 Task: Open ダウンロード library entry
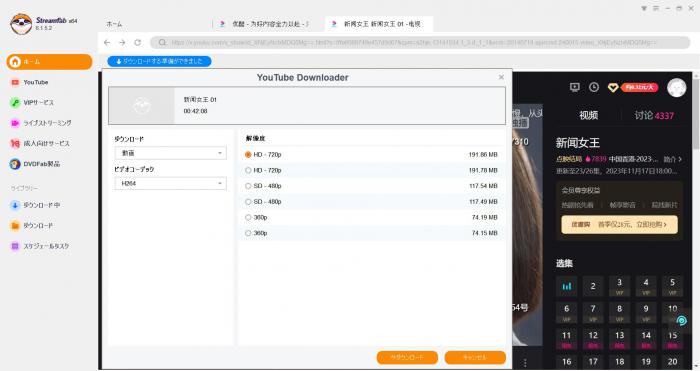click(38, 225)
